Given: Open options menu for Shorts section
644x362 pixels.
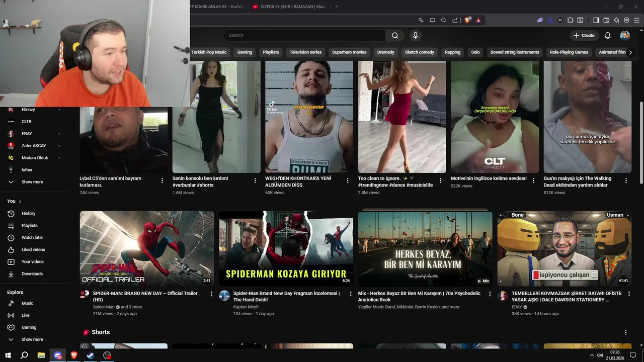Looking at the screenshot, I should pyautogui.click(x=626, y=333).
